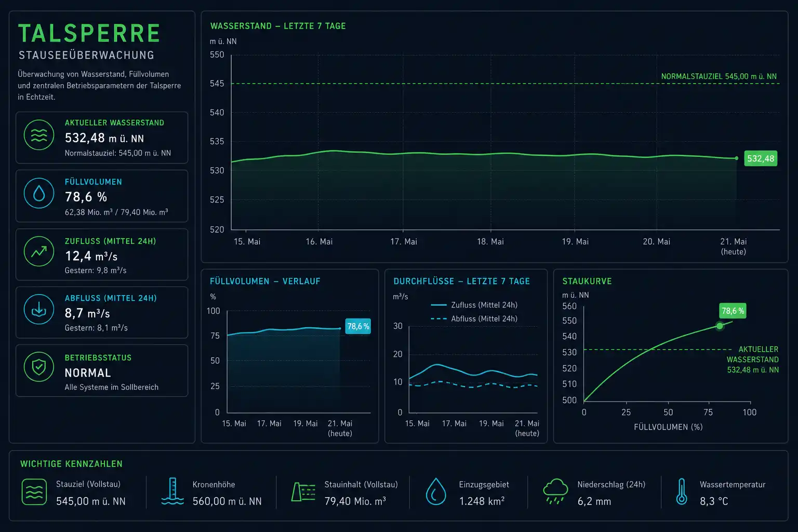Click the water drop icon beside Füllvolumen
The image size is (798, 532).
[39, 193]
